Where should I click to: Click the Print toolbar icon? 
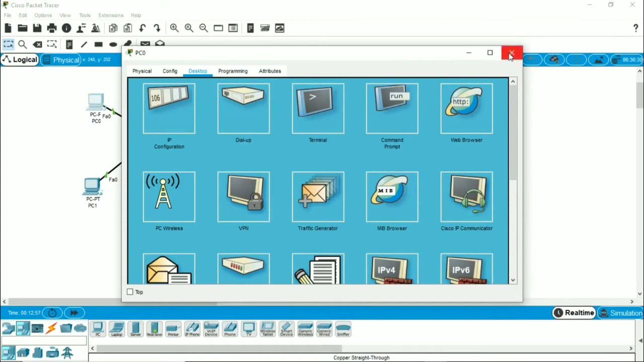(x=52, y=28)
